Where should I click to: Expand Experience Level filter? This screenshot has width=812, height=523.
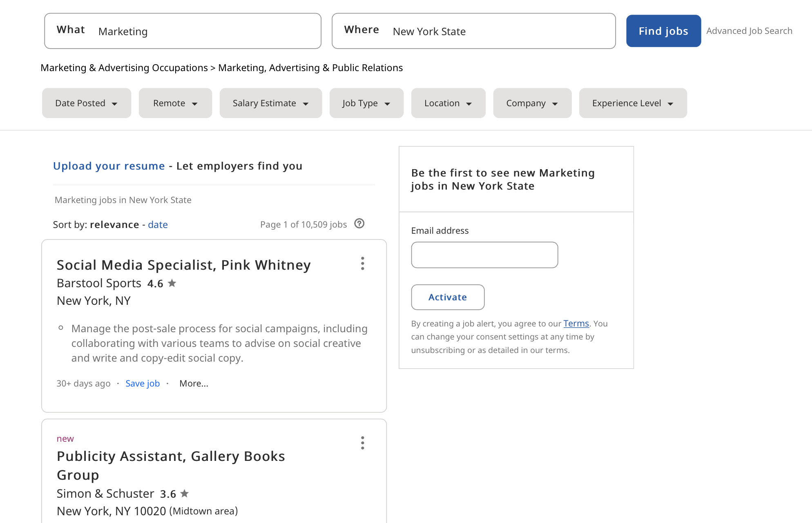click(x=633, y=103)
